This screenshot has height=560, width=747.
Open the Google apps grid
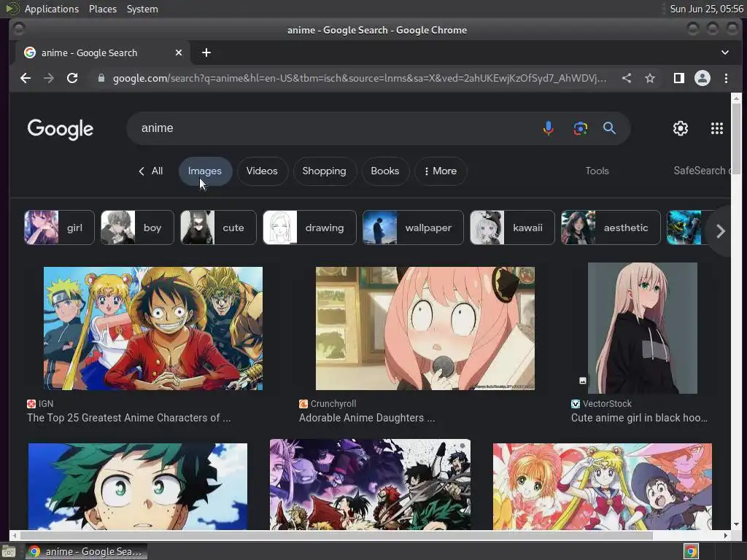(x=717, y=128)
